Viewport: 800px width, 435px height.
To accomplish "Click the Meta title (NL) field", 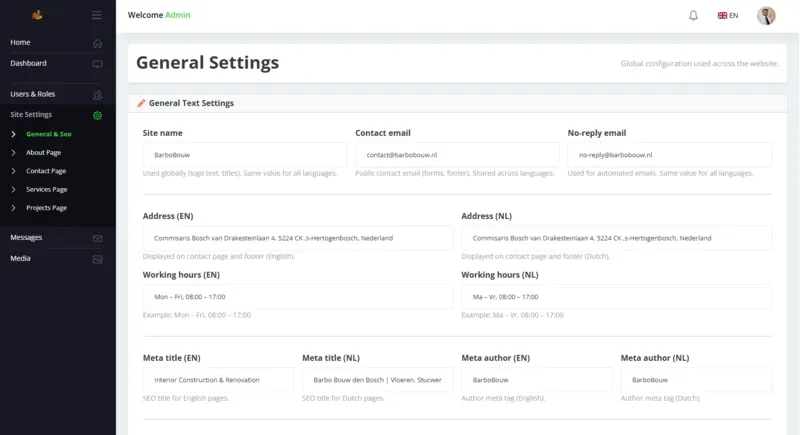I will click(378, 379).
